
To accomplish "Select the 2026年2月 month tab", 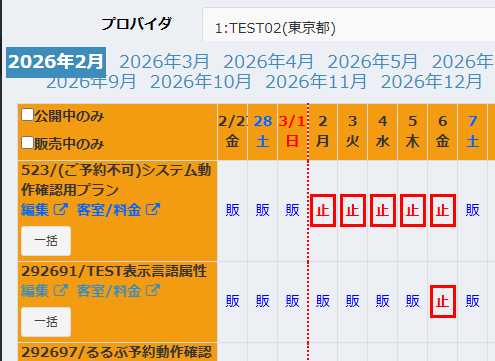I will [x=56, y=62].
